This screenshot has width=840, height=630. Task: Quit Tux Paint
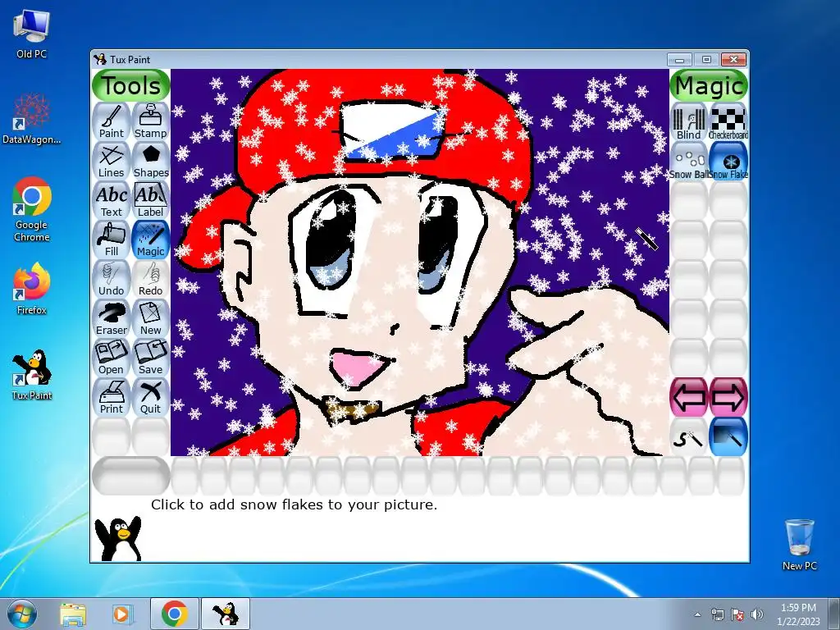[151, 397]
